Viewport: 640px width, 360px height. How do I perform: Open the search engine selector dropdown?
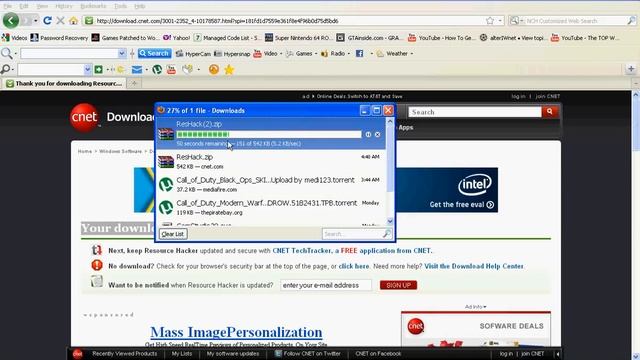tap(517, 20)
